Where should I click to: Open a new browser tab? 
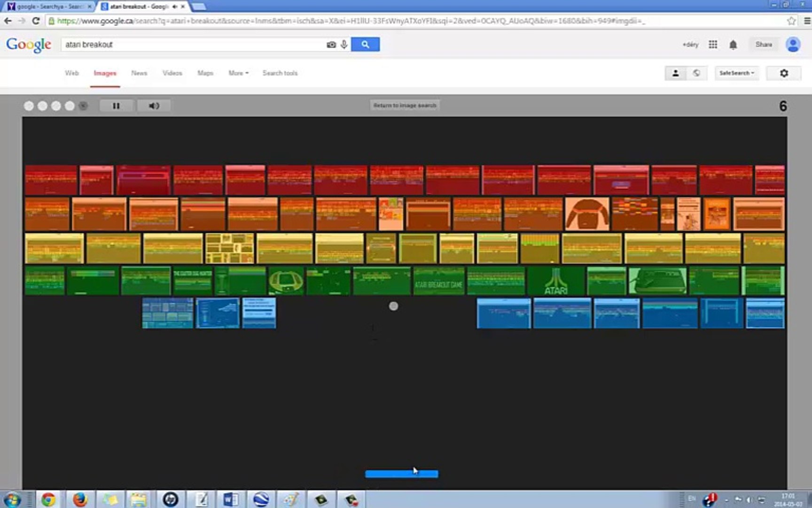(199, 7)
